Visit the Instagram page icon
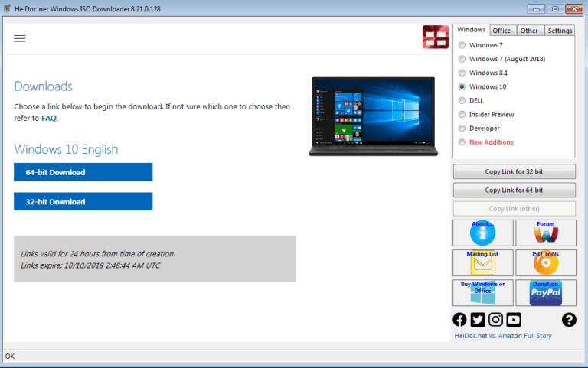This screenshot has width=588, height=368. [x=496, y=320]
